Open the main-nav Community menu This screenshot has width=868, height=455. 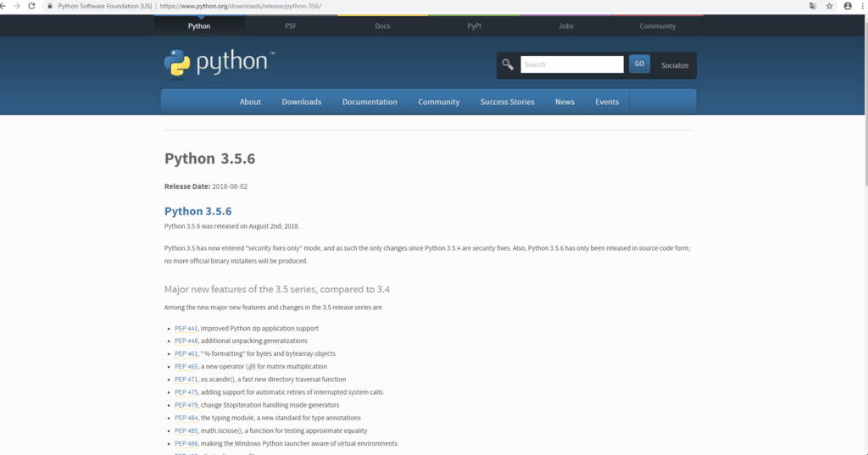[x=439, y=102]
